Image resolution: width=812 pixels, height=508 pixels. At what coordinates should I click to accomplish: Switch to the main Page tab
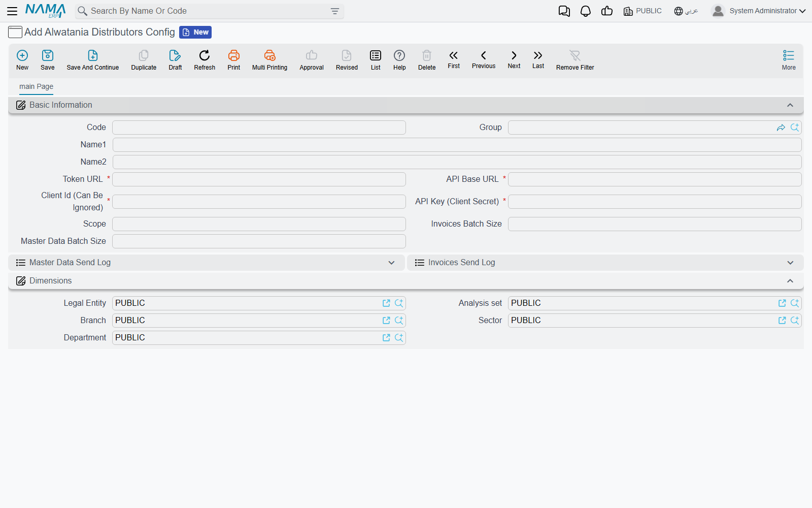(36, 86)
